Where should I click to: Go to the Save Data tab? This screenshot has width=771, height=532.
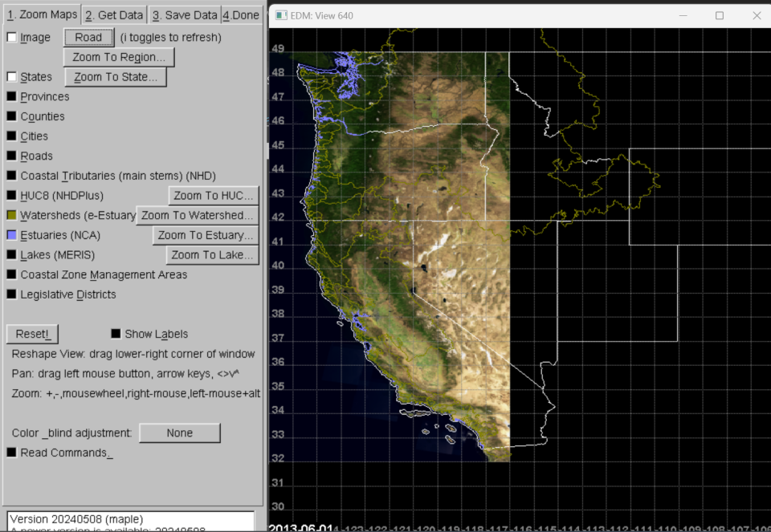tap(185, 14)
